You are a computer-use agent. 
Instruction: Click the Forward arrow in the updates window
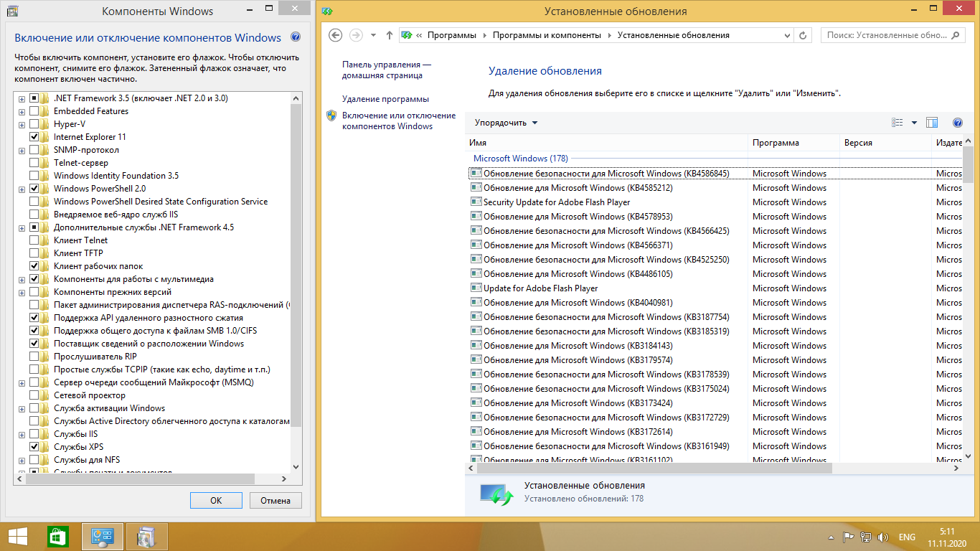point(356,34)
